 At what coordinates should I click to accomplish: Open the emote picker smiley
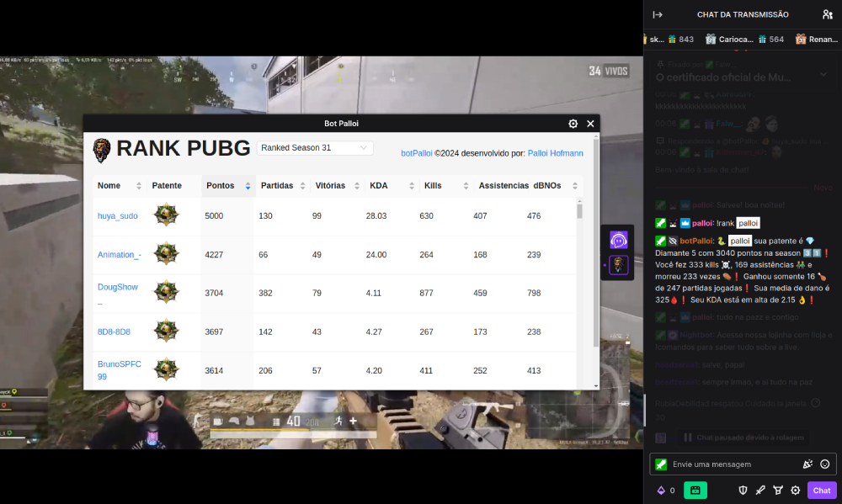click(825, 464)
